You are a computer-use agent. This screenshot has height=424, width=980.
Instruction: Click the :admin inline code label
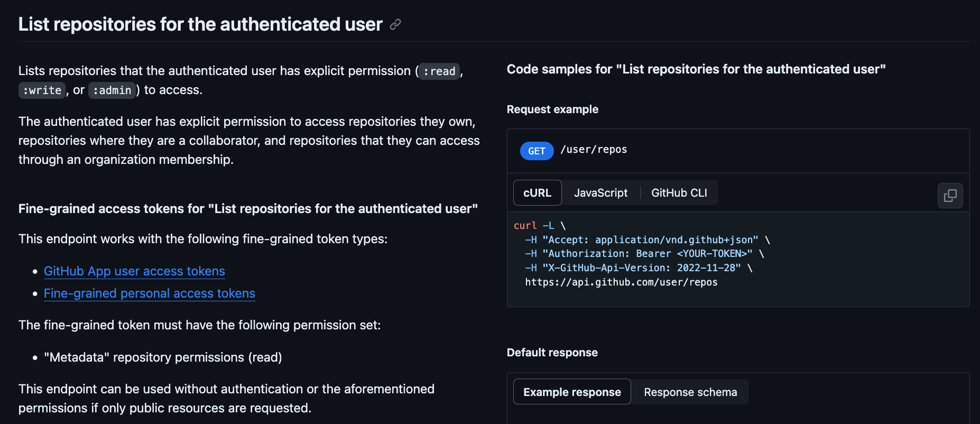[112, 90]
